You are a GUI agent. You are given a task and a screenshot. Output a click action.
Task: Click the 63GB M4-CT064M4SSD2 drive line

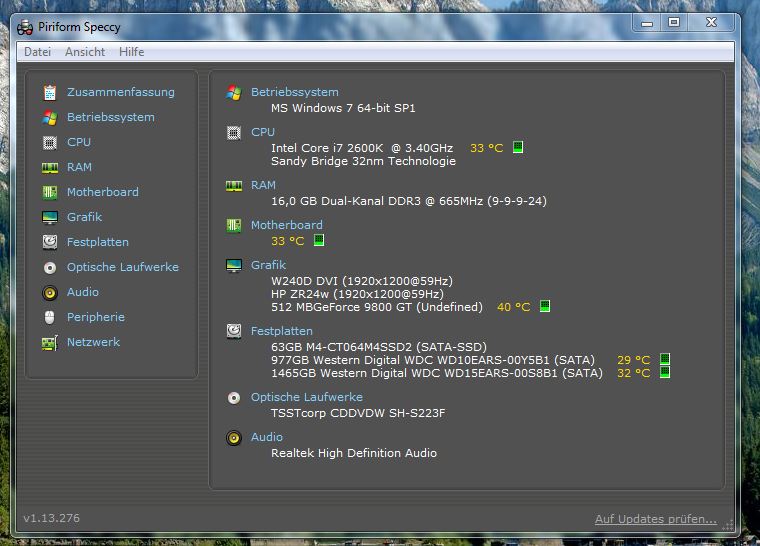point(379,347)
